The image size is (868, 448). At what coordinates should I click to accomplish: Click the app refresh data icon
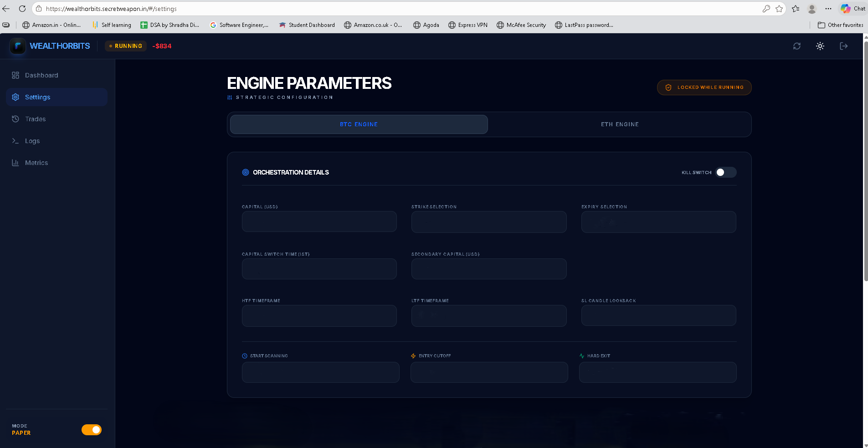pyautogui.click(x=797, y=46)
